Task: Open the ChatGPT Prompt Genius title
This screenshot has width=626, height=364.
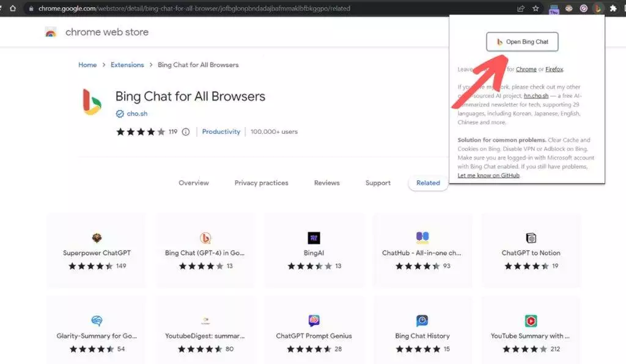Action: coord(314,336)
